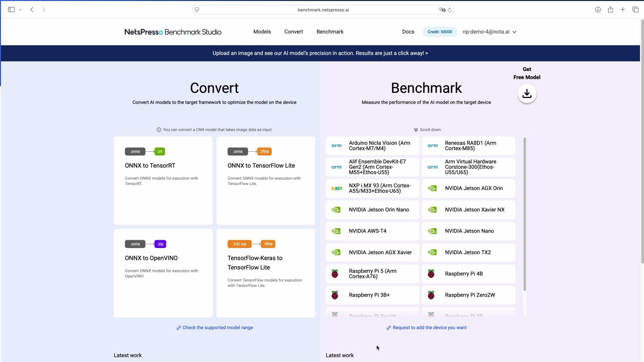This screenshot has width=644, height=362.
Task: Select the ONNX to TensorRT conversion card
Action: pos(163,180)
